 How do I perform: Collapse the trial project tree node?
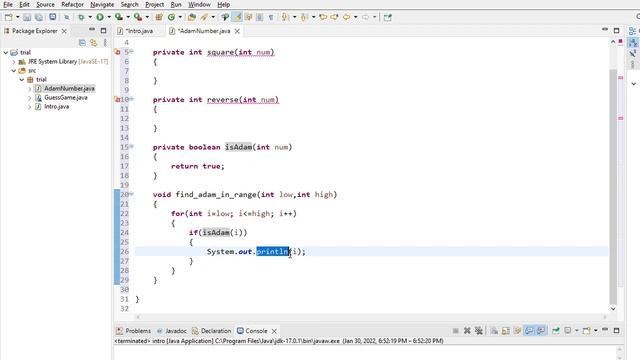coord(6,52)
